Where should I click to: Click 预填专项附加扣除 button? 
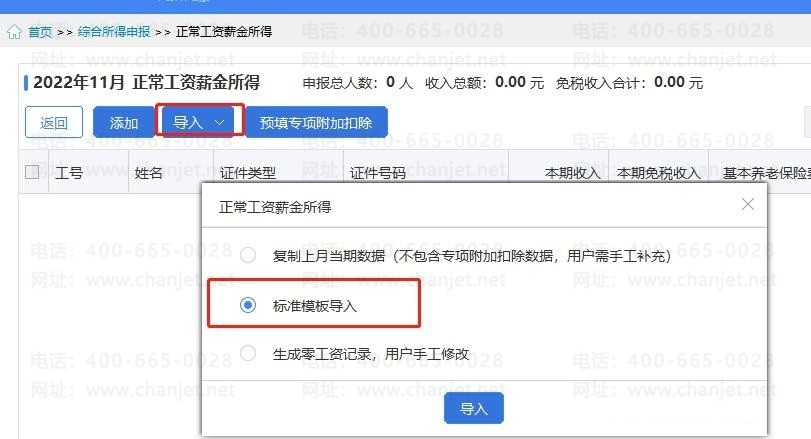316,123
